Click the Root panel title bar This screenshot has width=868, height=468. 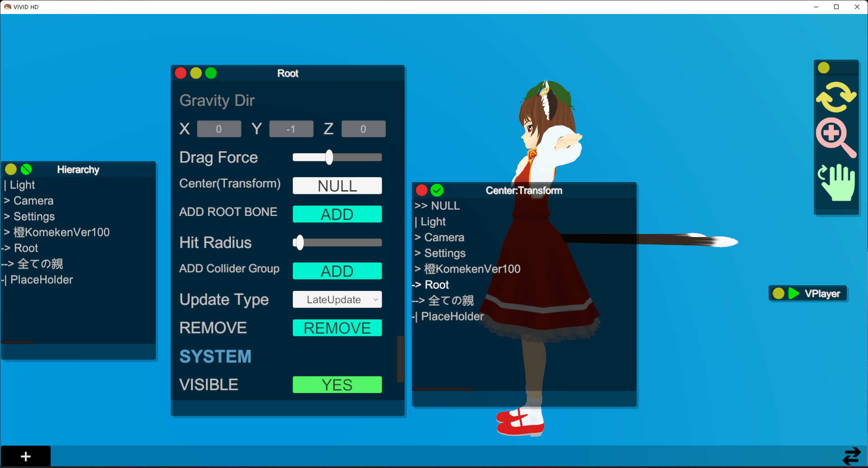(288, 73)
